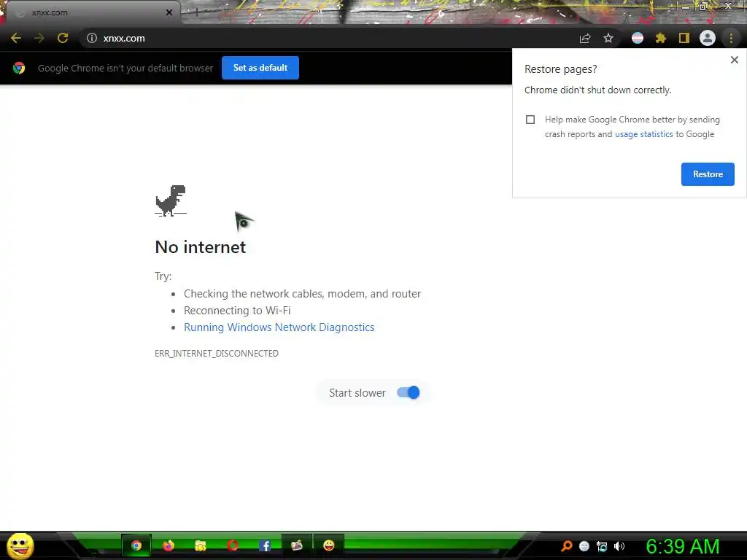Click the orange search tray icon

click(566, 546)
